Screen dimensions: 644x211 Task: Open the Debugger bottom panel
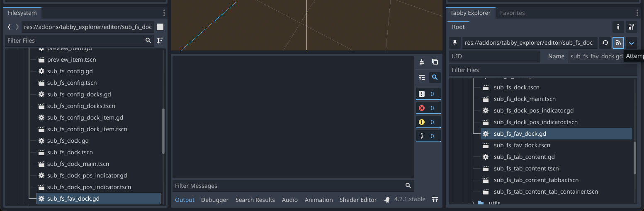pyautogui.click(x=215, y=199)
